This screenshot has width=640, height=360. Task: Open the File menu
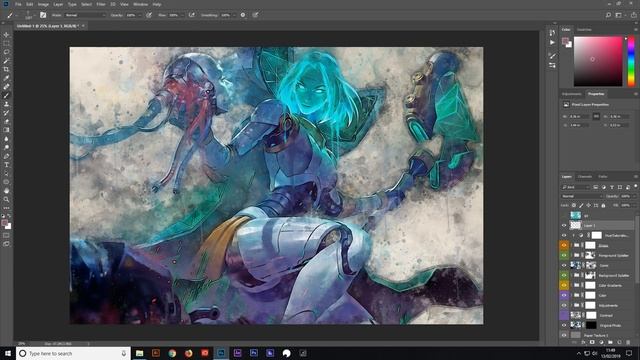pos(18,4)
